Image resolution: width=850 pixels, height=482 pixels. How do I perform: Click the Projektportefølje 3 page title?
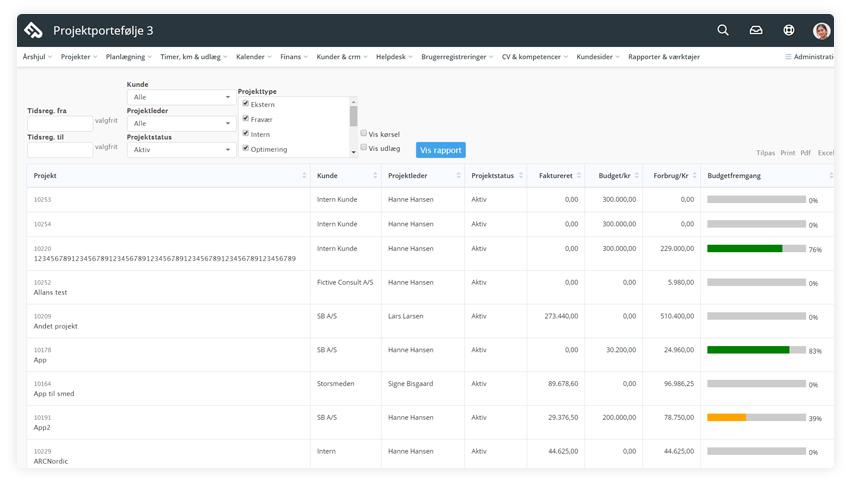click(x=103, y=31)
